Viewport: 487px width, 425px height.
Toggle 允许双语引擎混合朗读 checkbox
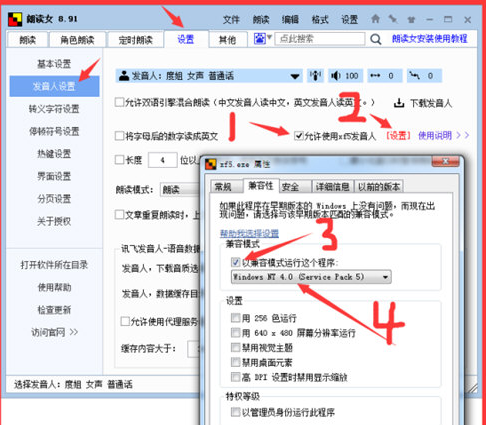tap(119, 102)
